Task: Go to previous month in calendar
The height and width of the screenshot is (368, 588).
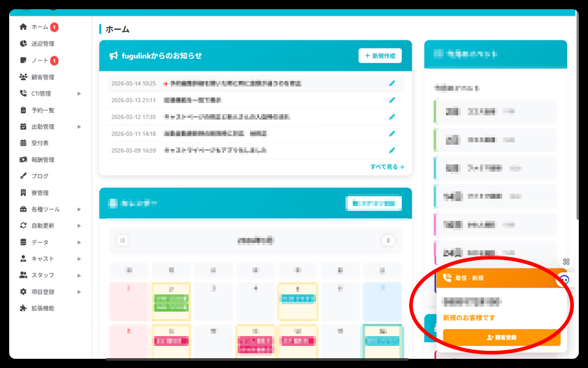Action: (x=123, y=240)
